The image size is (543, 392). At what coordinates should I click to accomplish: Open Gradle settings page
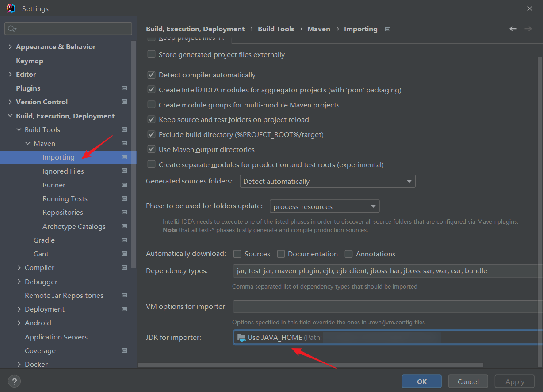coord(44,240)
